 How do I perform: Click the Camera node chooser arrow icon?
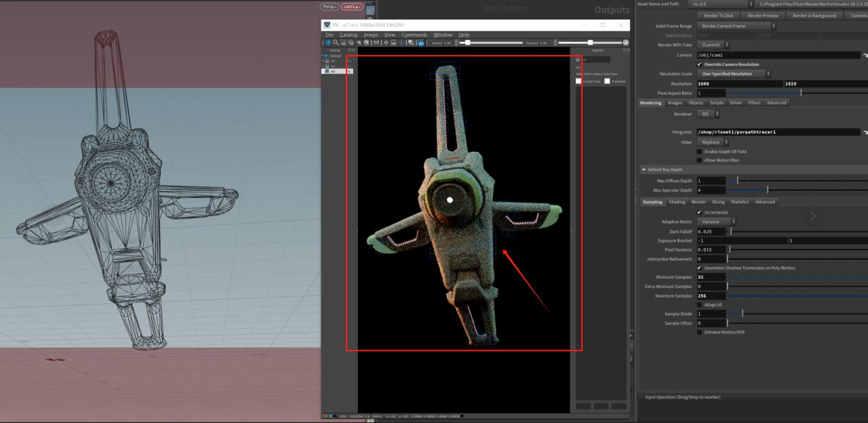[865, 55]
